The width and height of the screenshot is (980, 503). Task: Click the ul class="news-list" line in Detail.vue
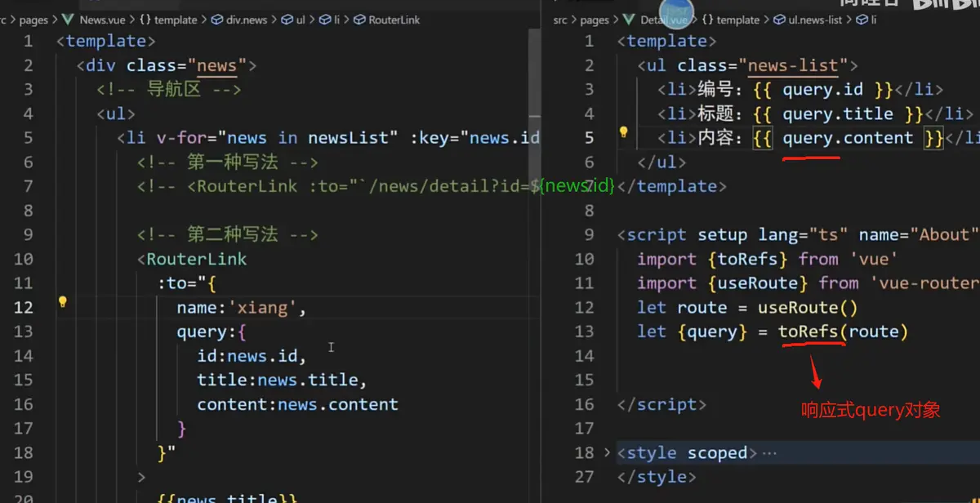(748, 65)
